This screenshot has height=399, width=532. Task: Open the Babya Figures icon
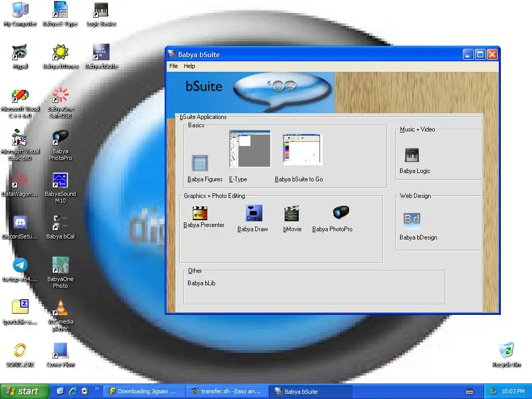click(x=199, y=163)
